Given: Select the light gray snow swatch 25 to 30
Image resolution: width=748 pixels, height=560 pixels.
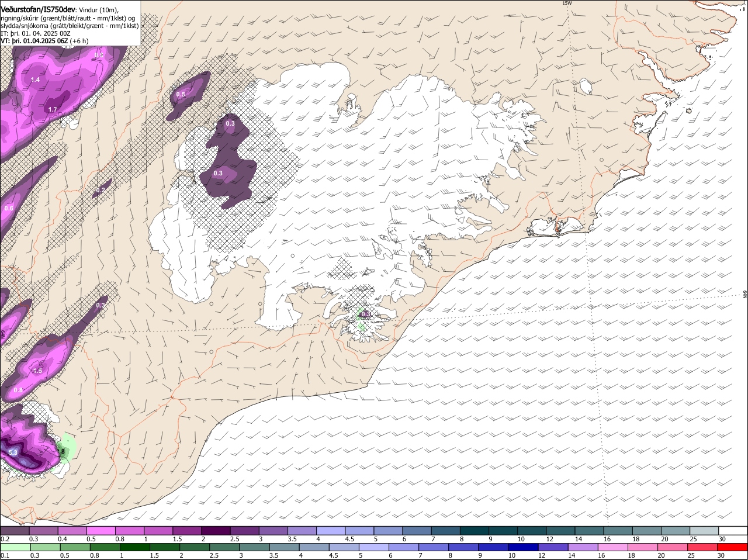Looking at the screenshot, I should click(705, 530).
